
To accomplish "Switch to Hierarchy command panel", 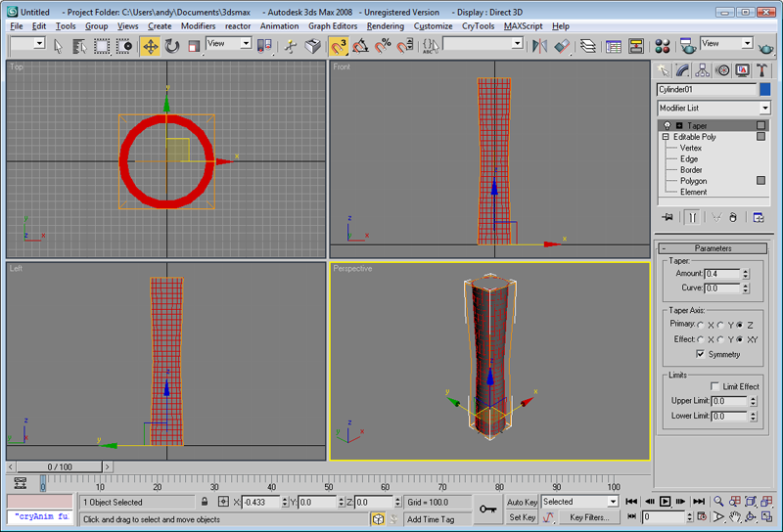I will pos(703,70).
